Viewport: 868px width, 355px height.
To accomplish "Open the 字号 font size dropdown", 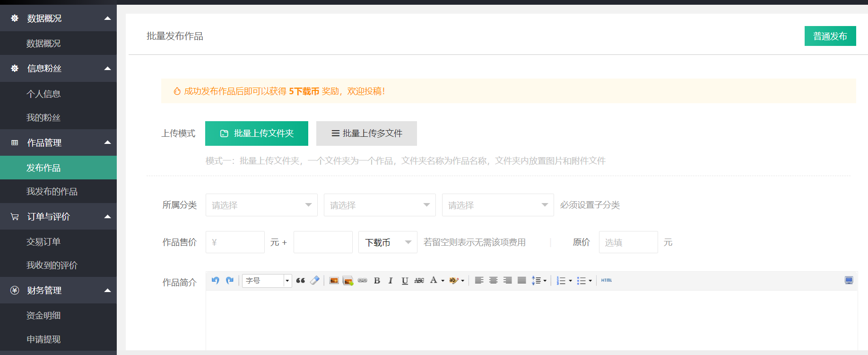I will (267, 281).
